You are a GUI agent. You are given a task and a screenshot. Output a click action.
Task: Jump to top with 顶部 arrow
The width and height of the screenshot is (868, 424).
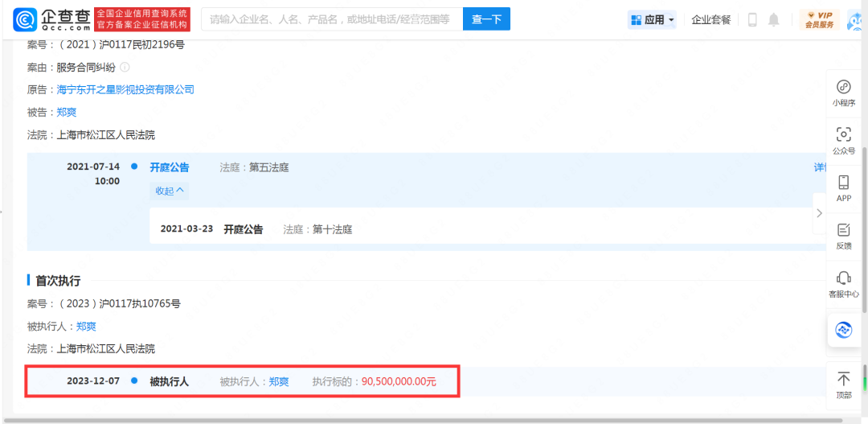click(843, 385)
